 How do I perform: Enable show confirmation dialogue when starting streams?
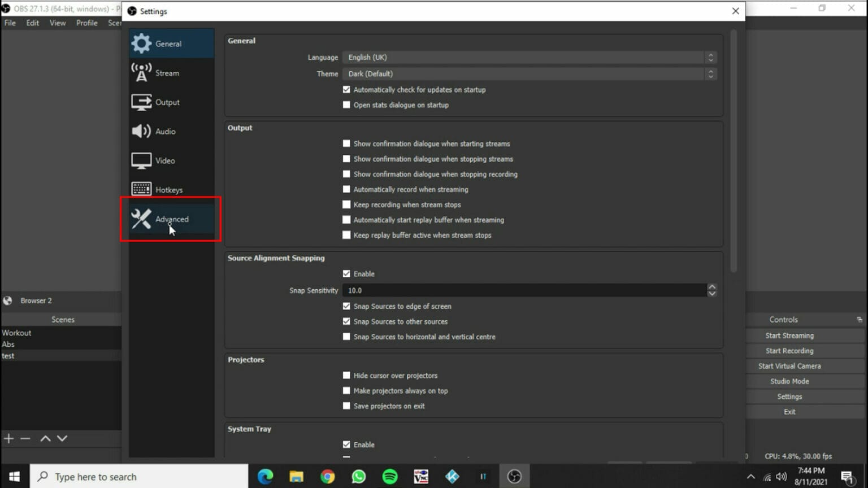pyautogui.click(x=346, y=143)
